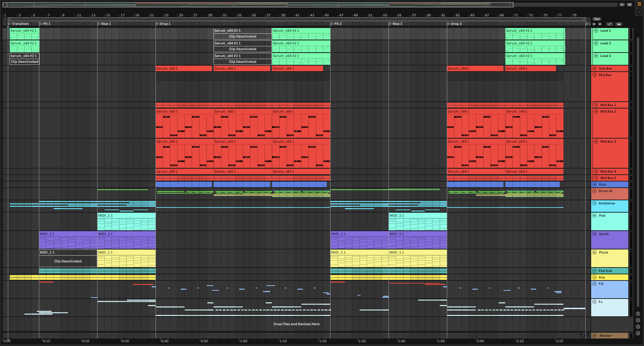Image resolution: width=644 pixels, height=346 pixels.
Task: Click the H optimize height button
Action: (x=622, y=4)
